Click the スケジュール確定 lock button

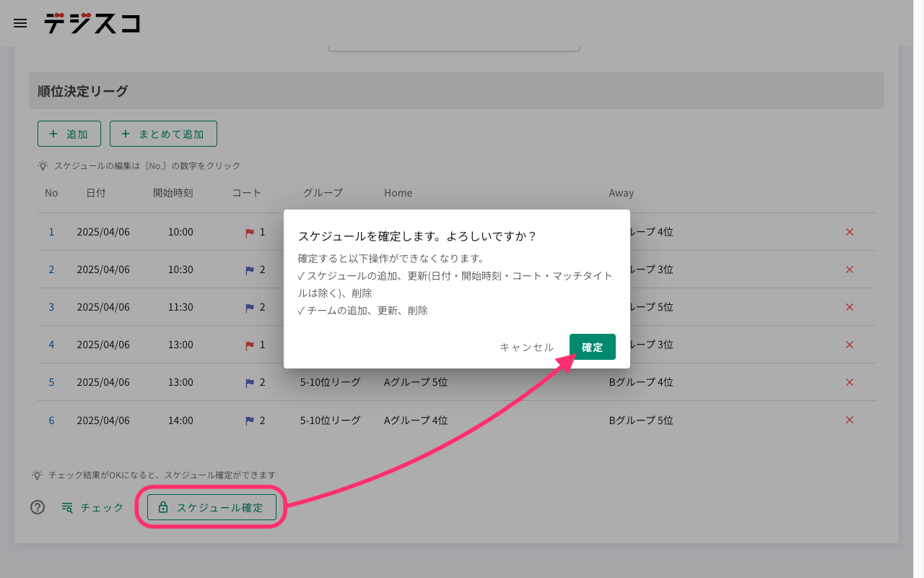212,507
